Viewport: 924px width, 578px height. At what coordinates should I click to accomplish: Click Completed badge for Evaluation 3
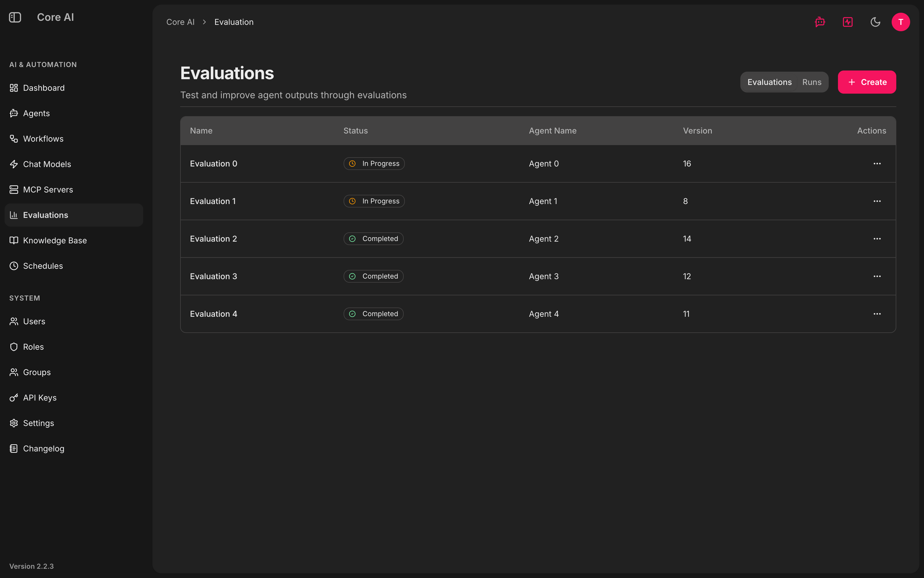[x=373, y=276]
